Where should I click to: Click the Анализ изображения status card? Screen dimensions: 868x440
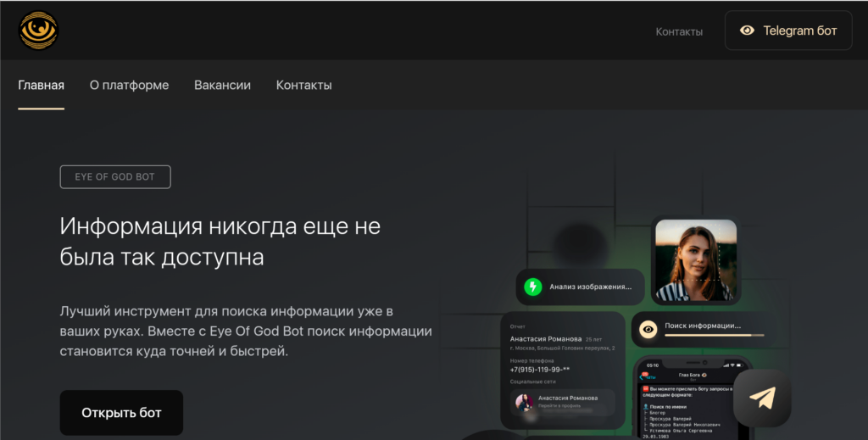pos(580,287)
